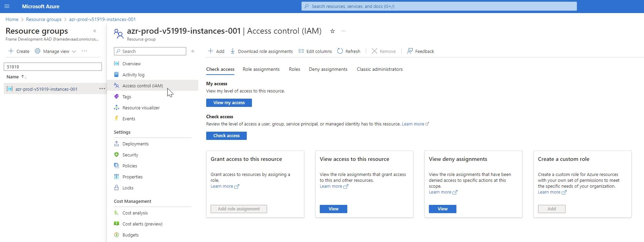The width and height of the screenshot is (644, 242).
Task: Click the Deployments upload icon
Action: 117,144
